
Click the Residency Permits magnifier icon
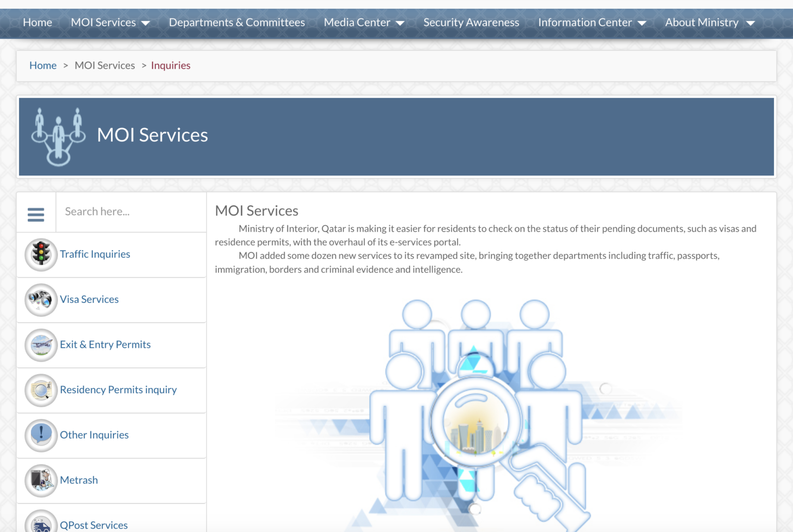point(41,390)
